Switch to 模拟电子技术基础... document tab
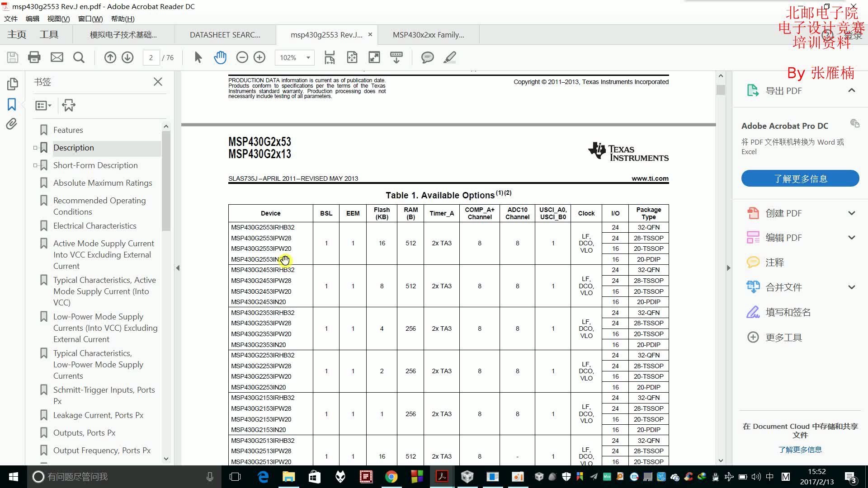The width and height of the screenshot is (868, 488). click(x=123, y=35)
